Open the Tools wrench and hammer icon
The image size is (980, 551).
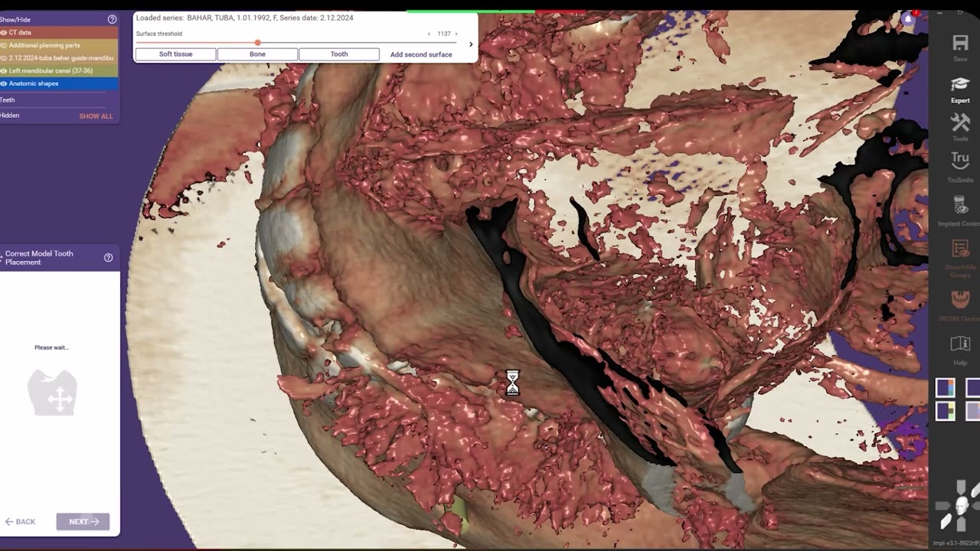click(960, 122)
